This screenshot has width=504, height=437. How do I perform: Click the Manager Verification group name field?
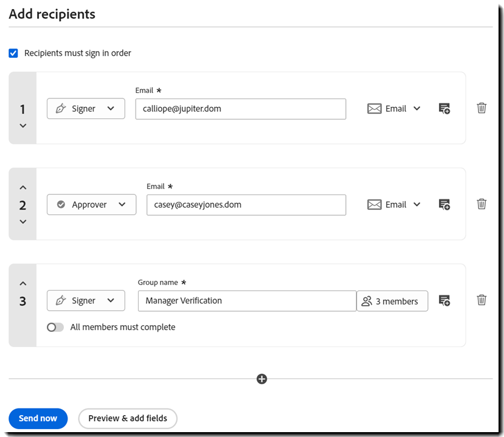(x=247, y=301)
